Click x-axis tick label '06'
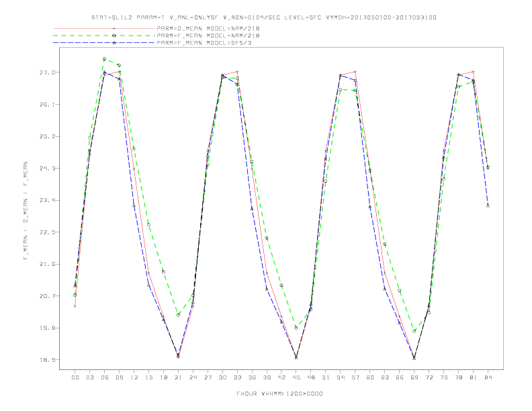This screenshot has height=411, width=532. 105,377
